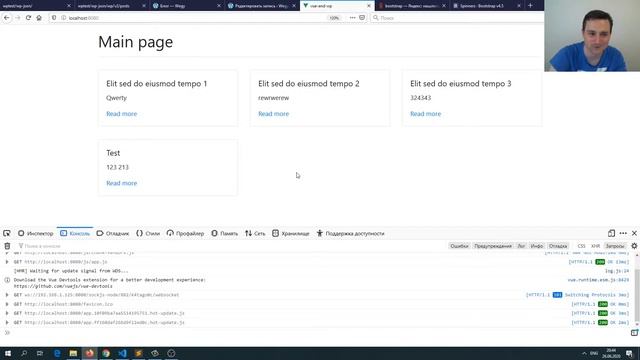This screenshot has width=640, height=360.
Task: Click the localhost address bar
Action: pos(196,18)
